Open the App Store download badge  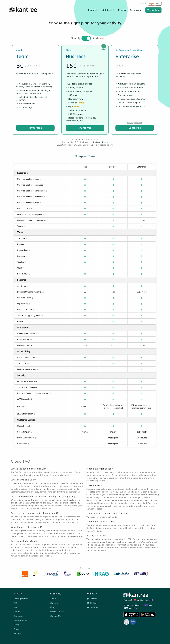pos(131,614)
